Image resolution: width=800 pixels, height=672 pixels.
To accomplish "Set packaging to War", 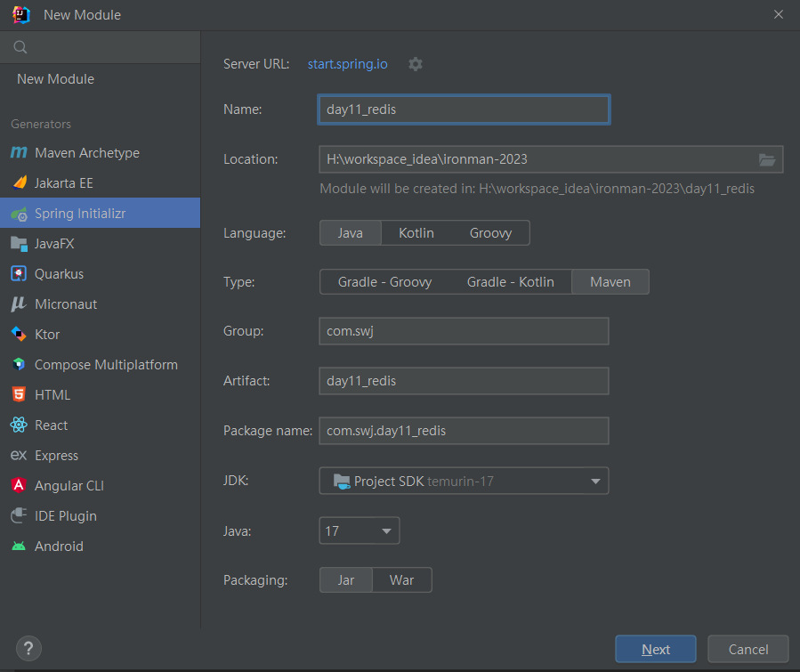I will [401, 580].
